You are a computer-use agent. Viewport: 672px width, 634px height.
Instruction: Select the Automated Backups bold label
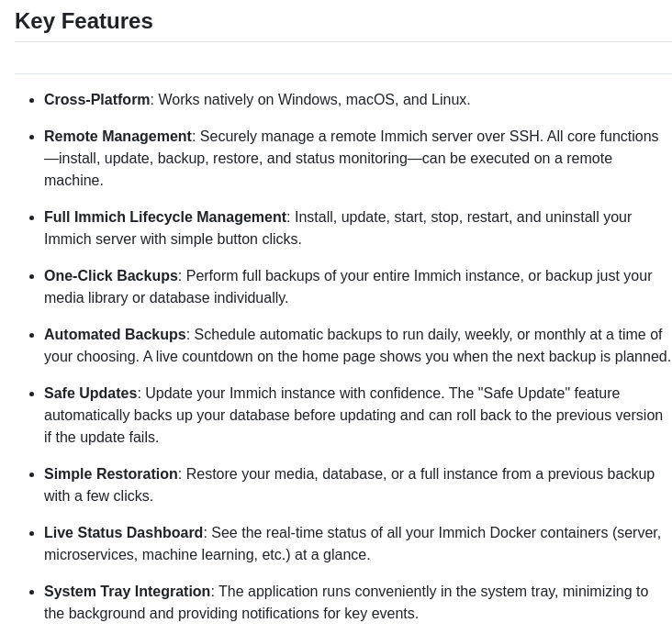(x=115, y=334)
